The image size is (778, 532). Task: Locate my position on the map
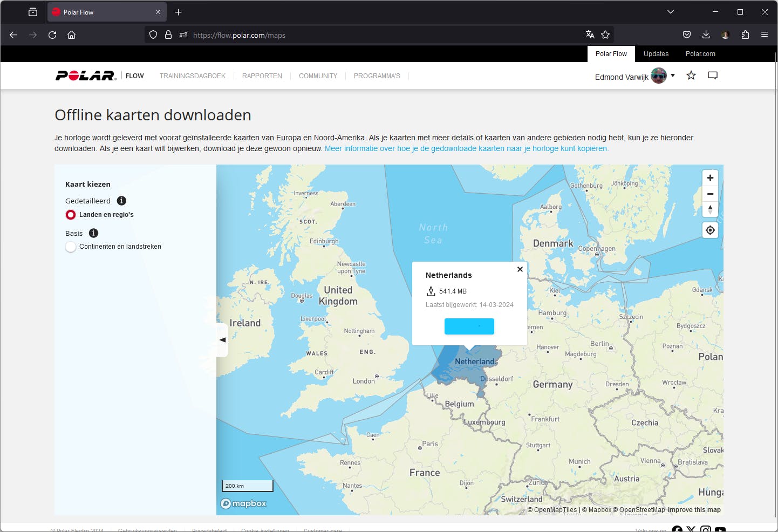point(710,230)
